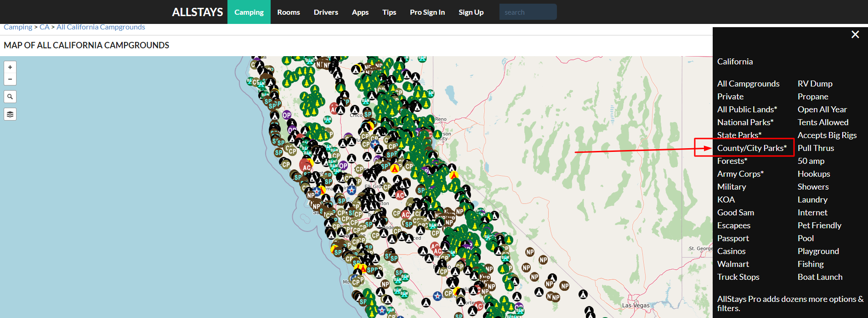Image resolution: width=868 pixels, height=318 pixels.
Task: Select the Open All Year filter
Action: point(822,110)
